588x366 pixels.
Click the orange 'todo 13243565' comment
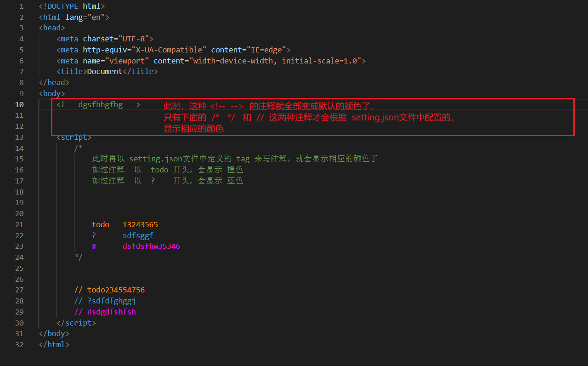point(125,224)
